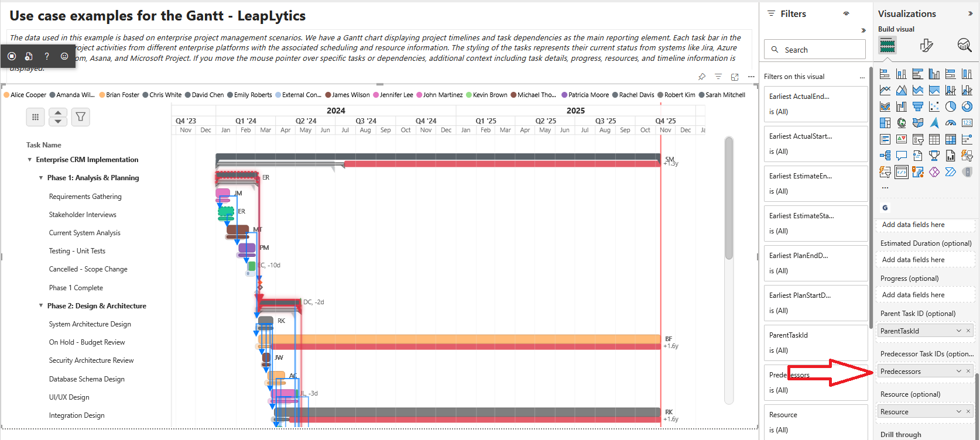Open the ParentTaskId field dropdown chevron
This screenshot has width=980, height=440.
tap(959, 331)
